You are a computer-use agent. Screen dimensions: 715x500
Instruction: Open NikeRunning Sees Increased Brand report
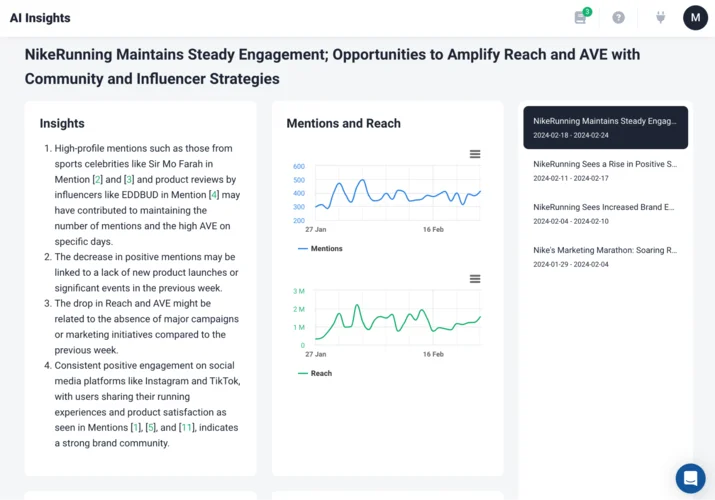click(604, 213)
